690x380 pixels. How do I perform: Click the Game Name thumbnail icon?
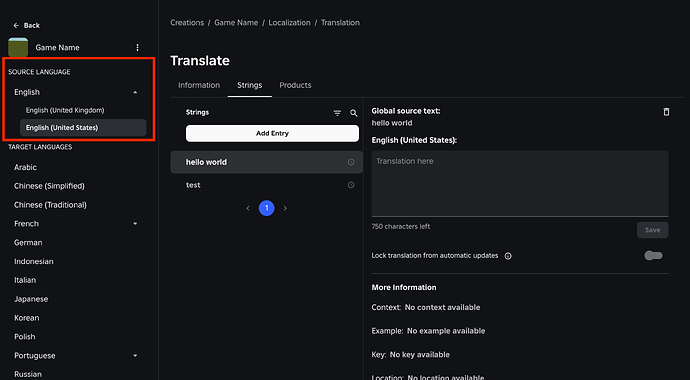(18, 48)
